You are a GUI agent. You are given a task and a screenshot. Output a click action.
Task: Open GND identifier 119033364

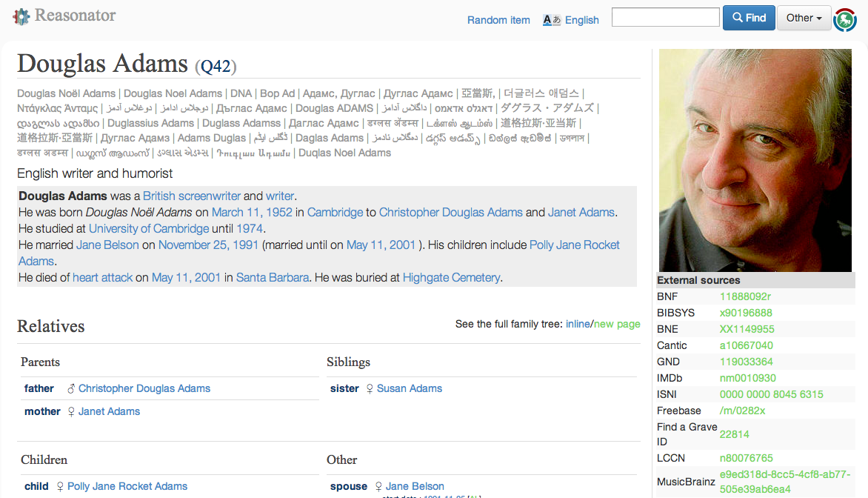point(747,362)
